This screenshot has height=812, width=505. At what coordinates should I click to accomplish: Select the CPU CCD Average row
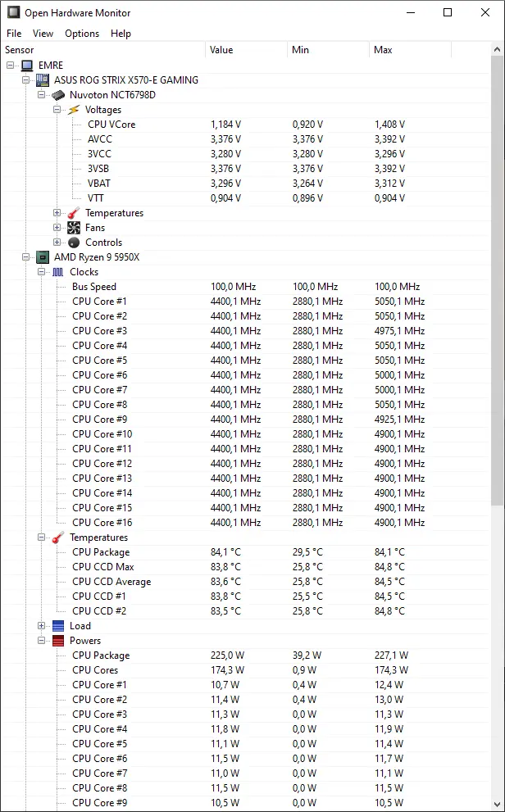[246, 582]
